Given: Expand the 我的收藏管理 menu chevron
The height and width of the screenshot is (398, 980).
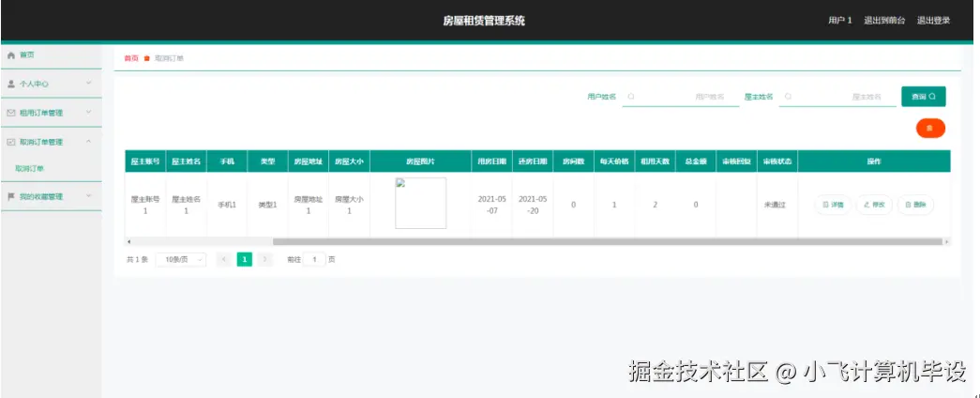Looking at the screenshot, I should [x=88, y=196].
